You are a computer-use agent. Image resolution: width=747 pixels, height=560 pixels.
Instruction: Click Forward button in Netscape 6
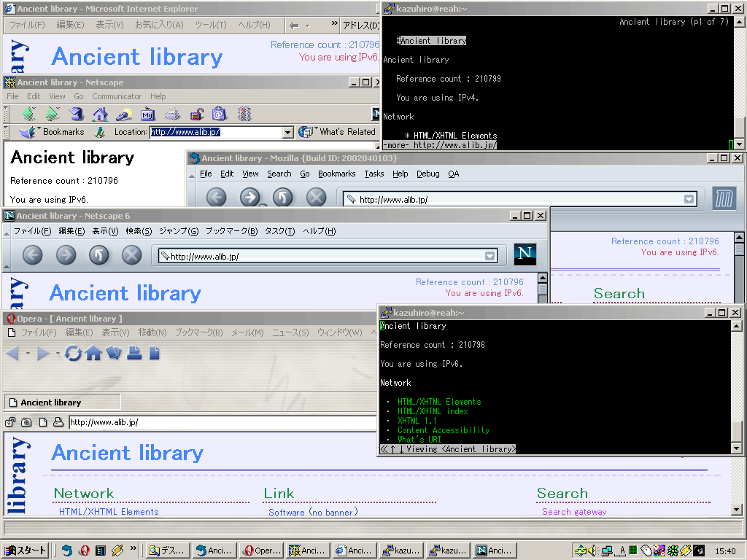(66, 254)
